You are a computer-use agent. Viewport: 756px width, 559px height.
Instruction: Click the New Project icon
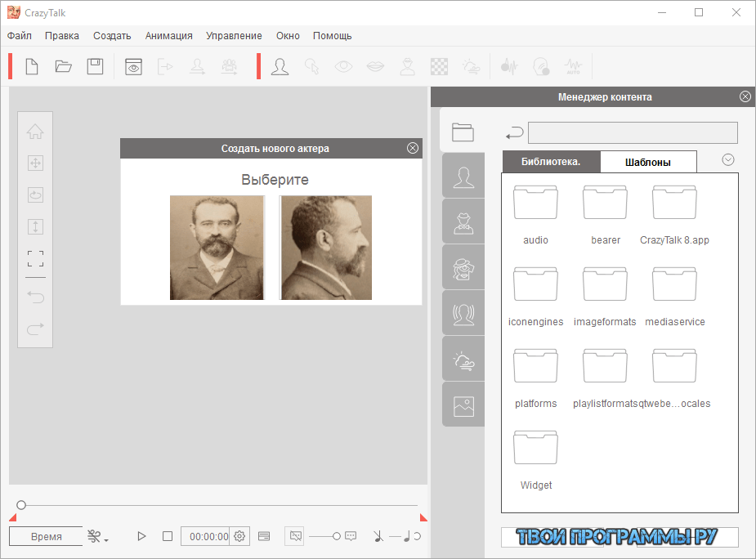pyautogui.click(x=32, y=67)
